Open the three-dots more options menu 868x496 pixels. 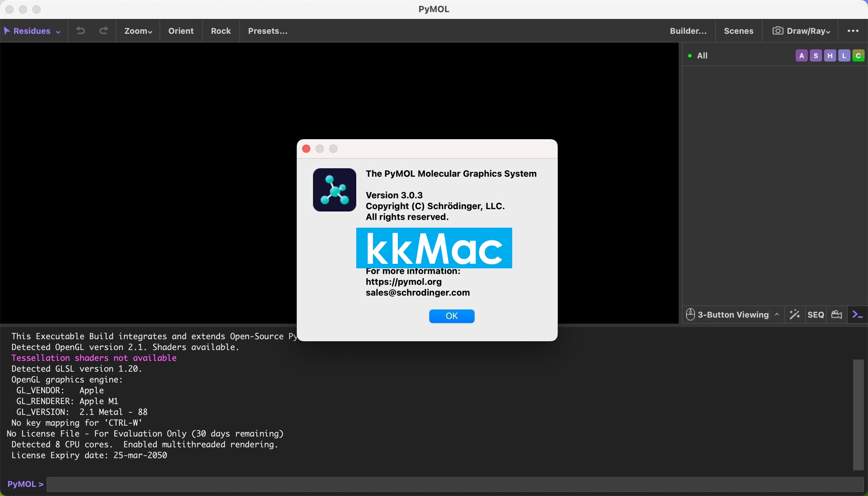pyautogui.click(x=853, y=31)
